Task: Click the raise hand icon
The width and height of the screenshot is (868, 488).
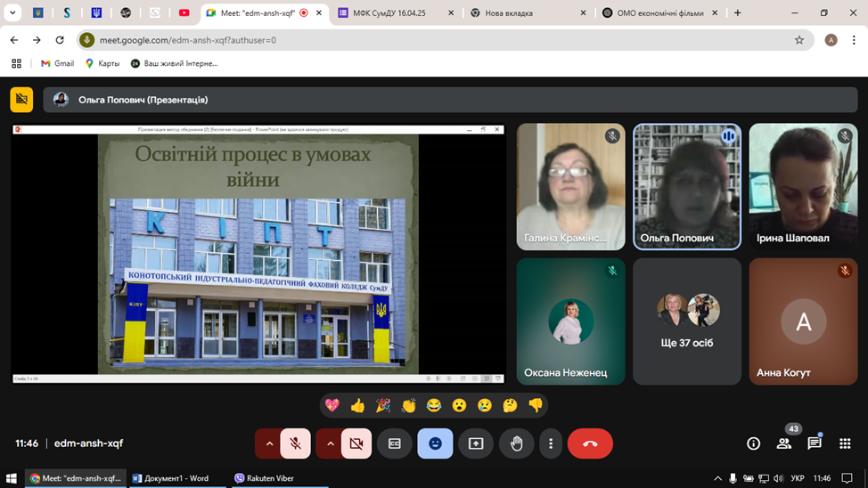Action: [x=517, y=443]
